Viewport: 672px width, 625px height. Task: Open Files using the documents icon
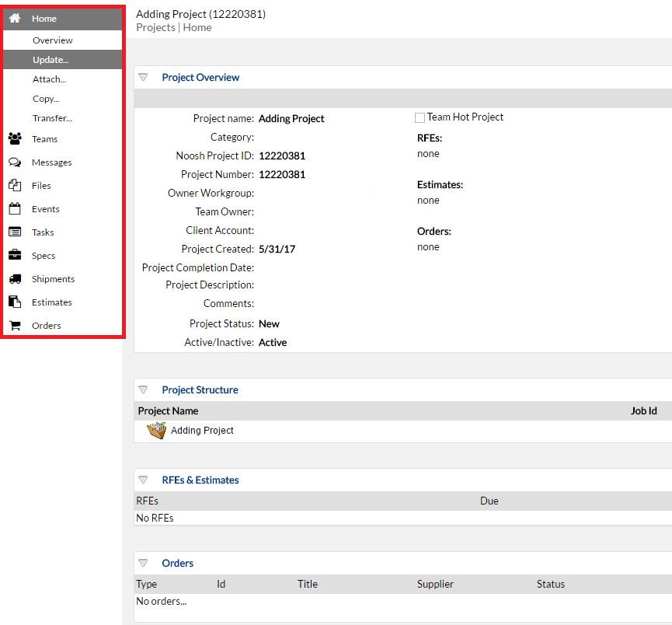tap(15, 185)
